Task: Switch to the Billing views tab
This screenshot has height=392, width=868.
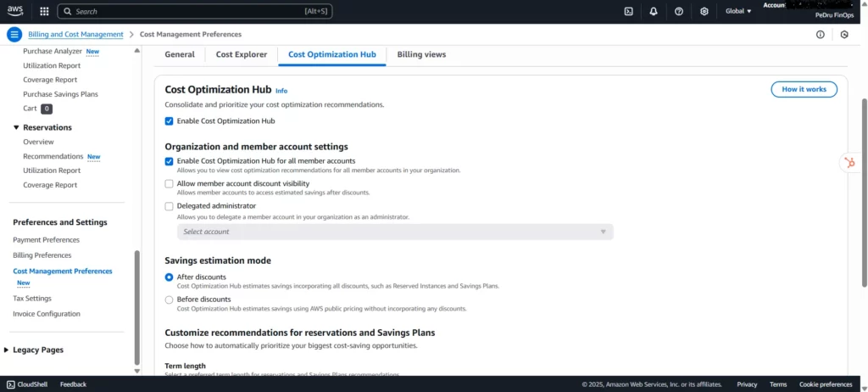Action: pyautogui.click(x=421, y=54)
